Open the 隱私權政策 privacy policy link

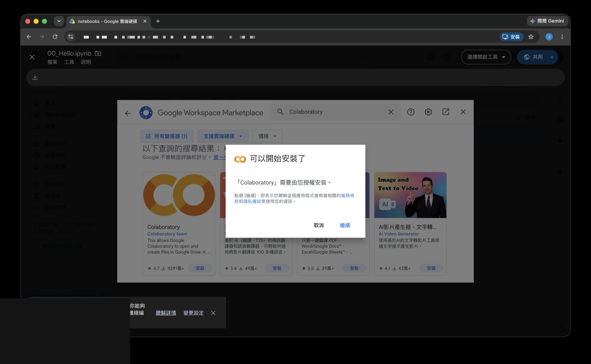pyautogui.click(x=254, y=201)
